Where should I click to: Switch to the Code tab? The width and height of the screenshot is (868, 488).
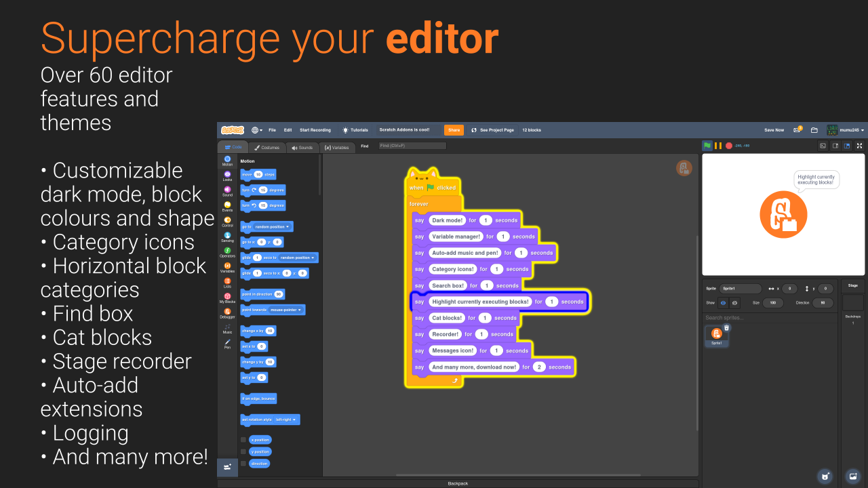[x=233, y=147]
